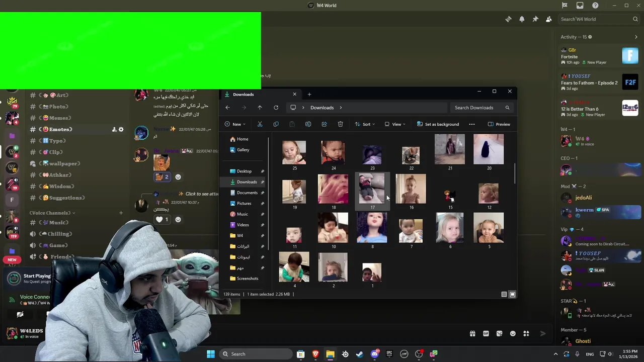Cut the selected file in Explorer toolbar
644x362 pixels.
pyautogui.click(x=260, y=124)
